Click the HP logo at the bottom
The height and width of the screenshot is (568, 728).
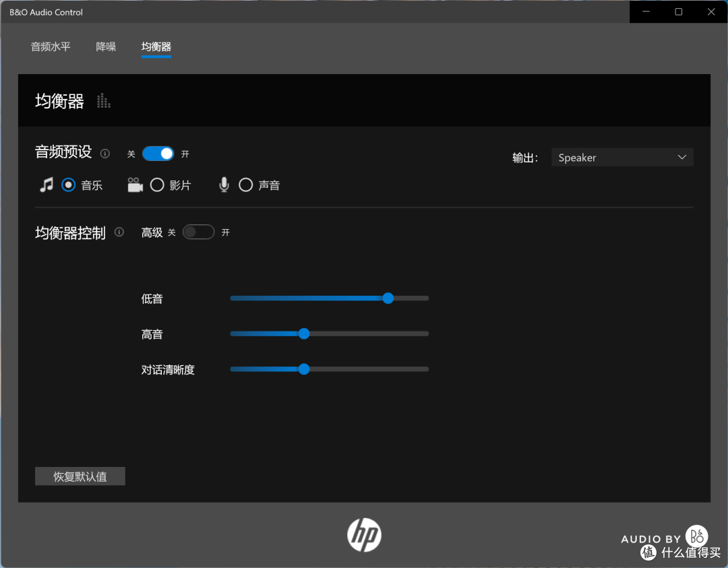365,534
